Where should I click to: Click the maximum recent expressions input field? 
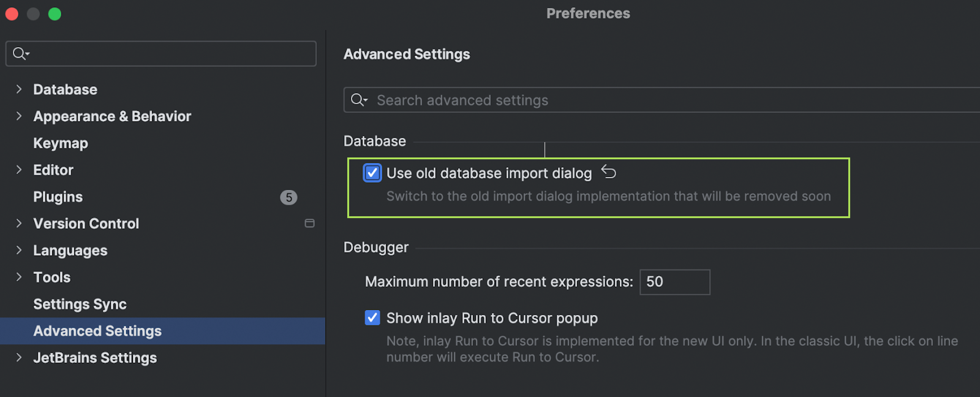point(674,281)
